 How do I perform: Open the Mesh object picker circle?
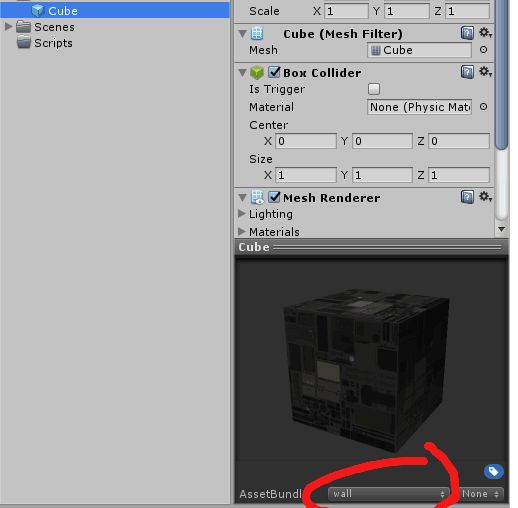click(483, 50)
